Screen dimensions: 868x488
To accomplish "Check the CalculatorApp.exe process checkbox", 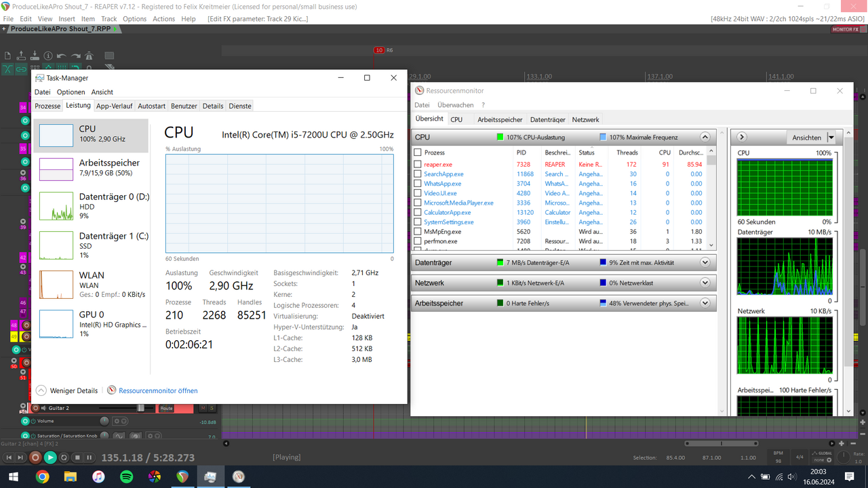I will (418, 212).
